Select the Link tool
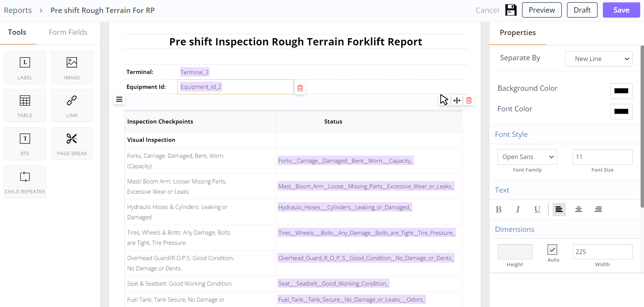The image size is (644, 307). pos(72,106)
